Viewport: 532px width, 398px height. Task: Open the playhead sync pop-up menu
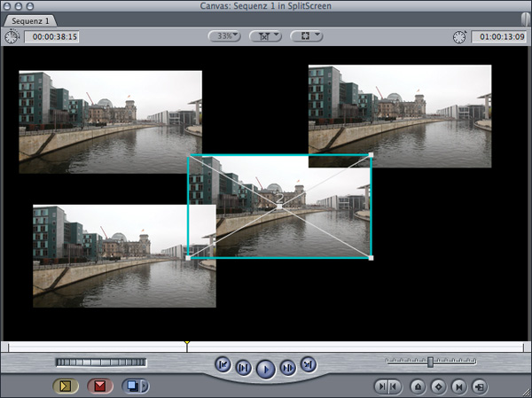coord(266,36)
